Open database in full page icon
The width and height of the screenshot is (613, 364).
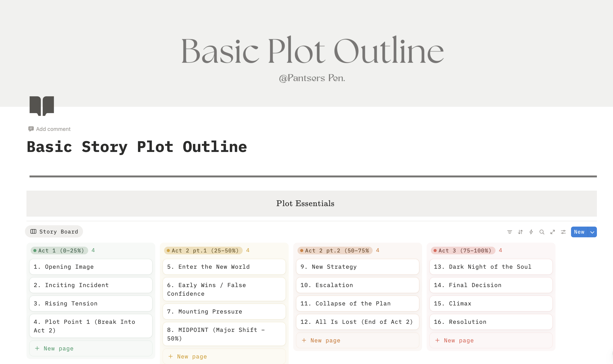553,232
